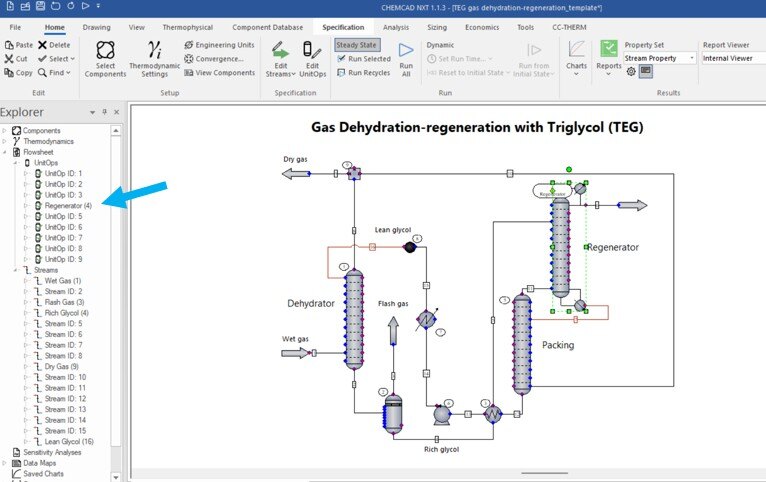The image size is (766, 482).
Task: Click the Open file icon in title bar
Action: point(25,6)
